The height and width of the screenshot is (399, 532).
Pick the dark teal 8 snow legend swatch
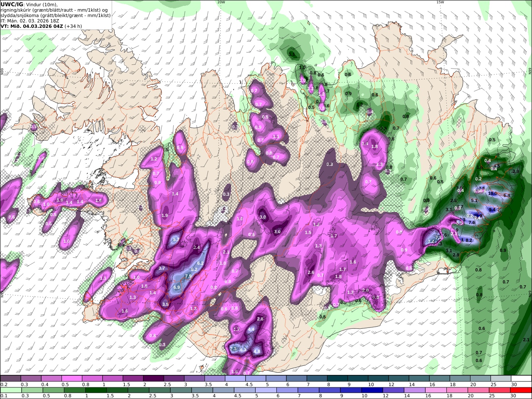click(x=337, y=378)
